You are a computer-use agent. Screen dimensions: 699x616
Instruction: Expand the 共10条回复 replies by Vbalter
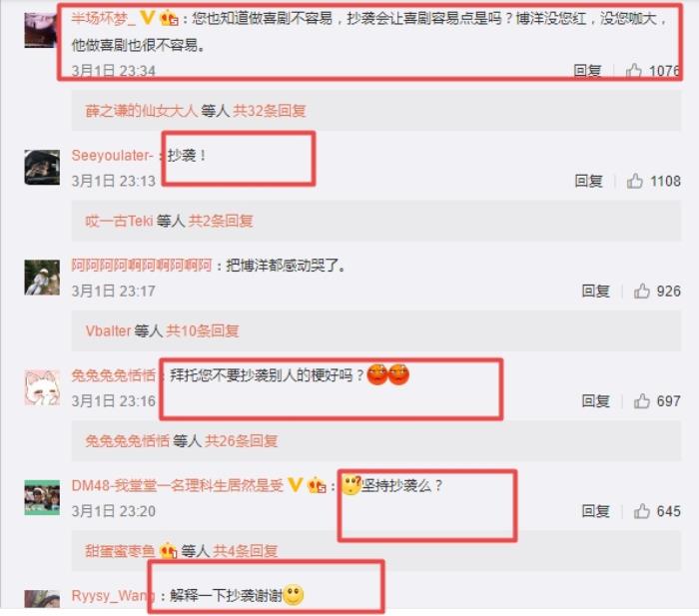[x=203, y=330]
